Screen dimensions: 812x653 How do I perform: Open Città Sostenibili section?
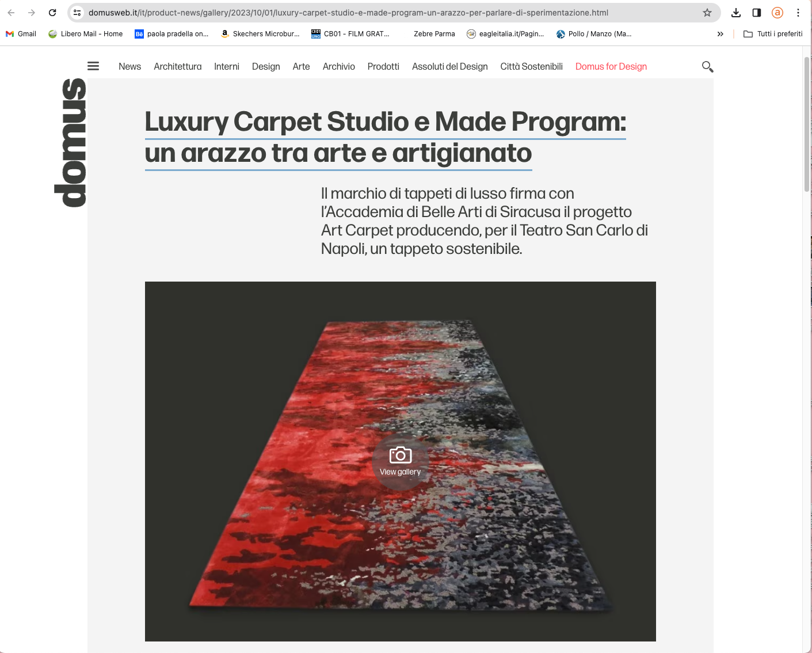click(532, 66)
